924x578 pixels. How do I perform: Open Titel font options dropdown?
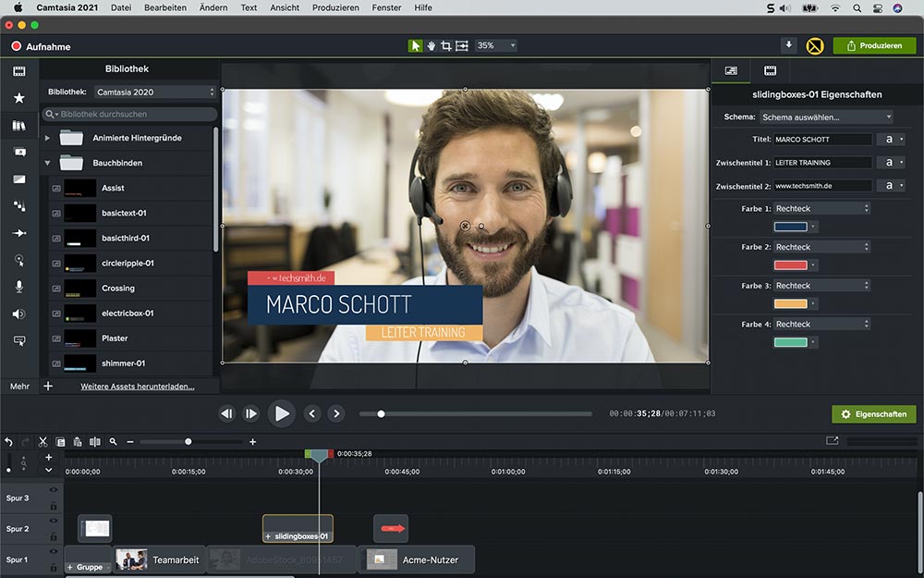[x=891, y=140]
